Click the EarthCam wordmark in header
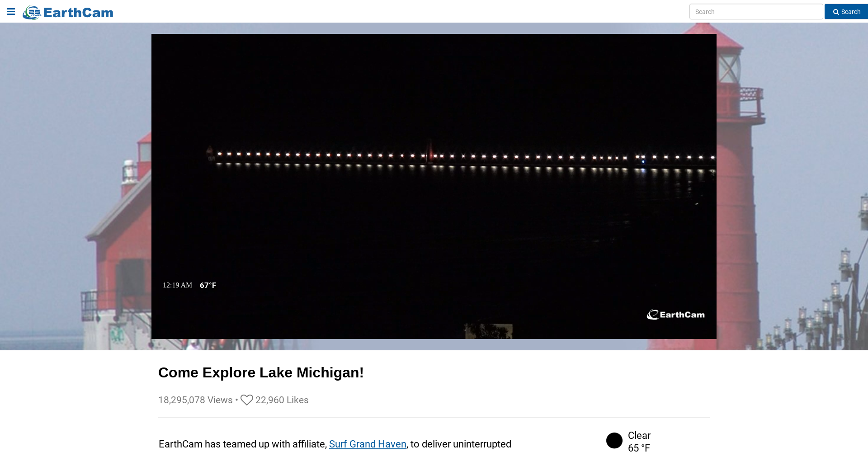 [x=78, y=13]
